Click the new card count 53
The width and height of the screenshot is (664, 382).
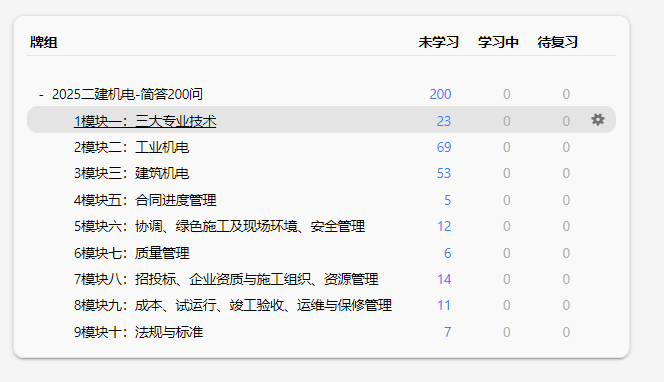[x=444, y=174]
